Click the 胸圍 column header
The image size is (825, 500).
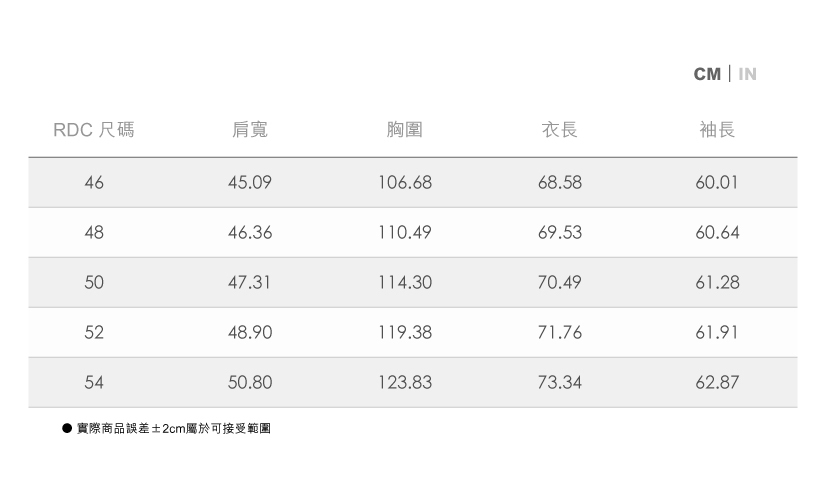click(405, 130)
